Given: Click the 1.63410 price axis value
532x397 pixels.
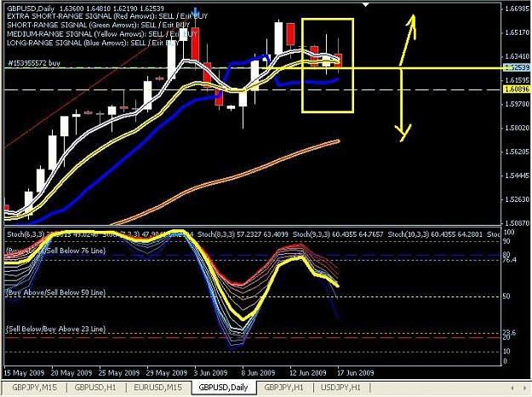Looking at the screenshot, I should tap(516, 56).
